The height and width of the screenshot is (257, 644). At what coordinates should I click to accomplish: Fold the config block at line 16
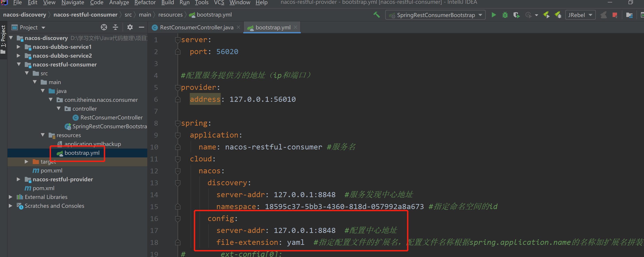(178, 219)
